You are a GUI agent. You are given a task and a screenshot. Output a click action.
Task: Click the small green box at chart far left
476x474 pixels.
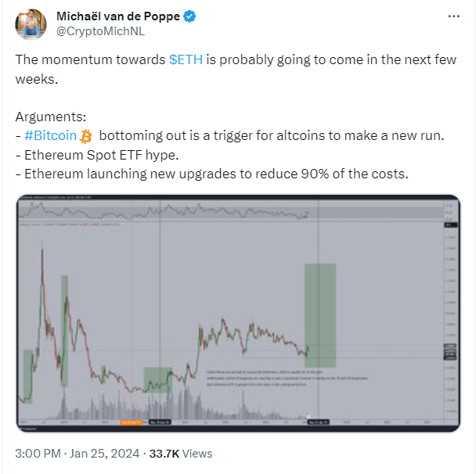click(27, 377)
